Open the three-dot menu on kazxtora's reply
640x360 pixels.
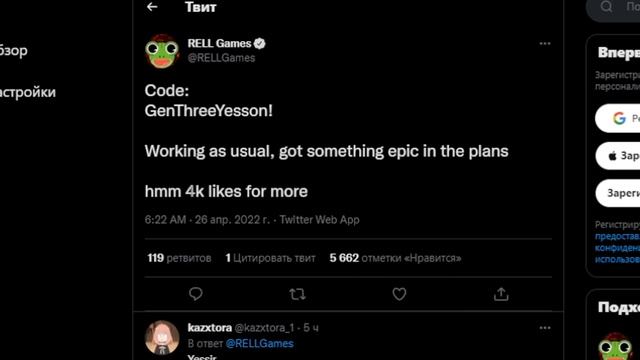[545, 328]
